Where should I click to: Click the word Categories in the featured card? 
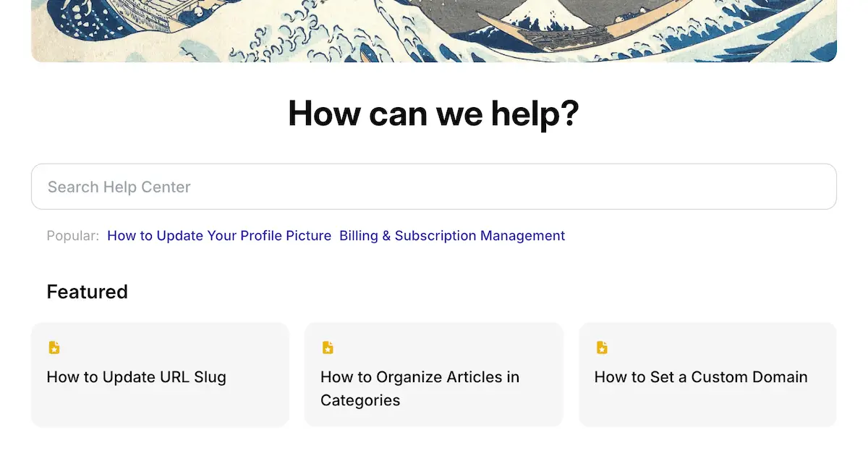pos(360,400)
